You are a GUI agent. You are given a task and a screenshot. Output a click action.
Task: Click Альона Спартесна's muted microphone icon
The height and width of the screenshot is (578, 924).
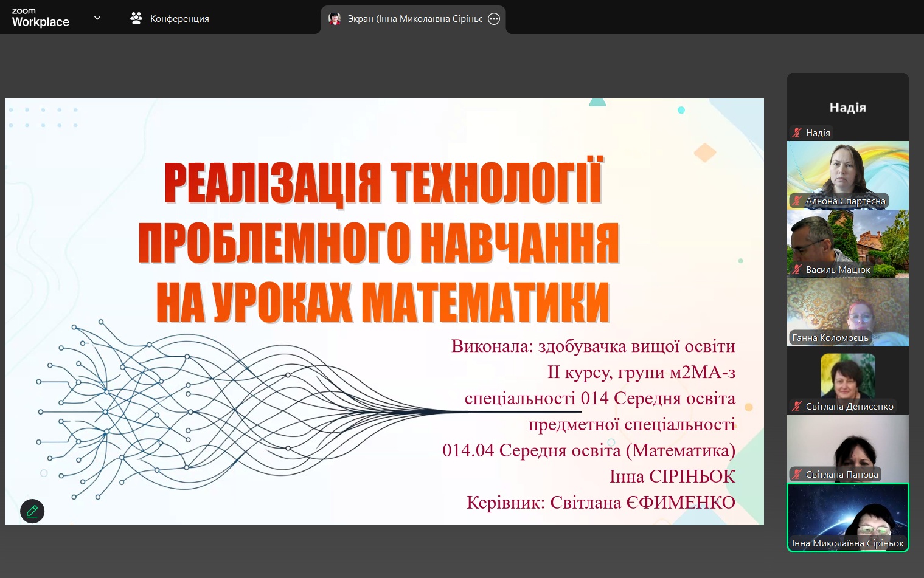tap(797, 201)
